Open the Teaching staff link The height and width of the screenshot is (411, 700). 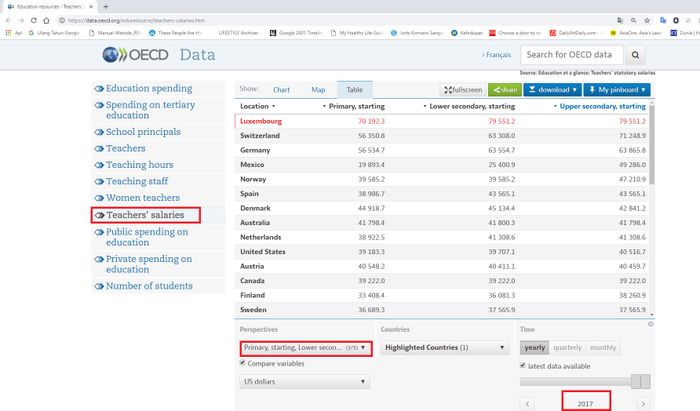137,181
